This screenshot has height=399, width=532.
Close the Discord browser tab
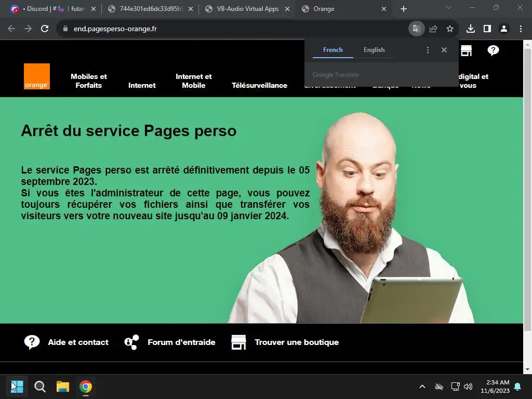[x=94, y=9]
